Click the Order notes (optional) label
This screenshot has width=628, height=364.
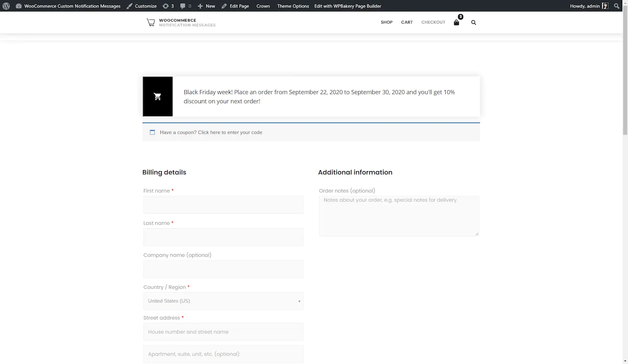coord(347,191)
